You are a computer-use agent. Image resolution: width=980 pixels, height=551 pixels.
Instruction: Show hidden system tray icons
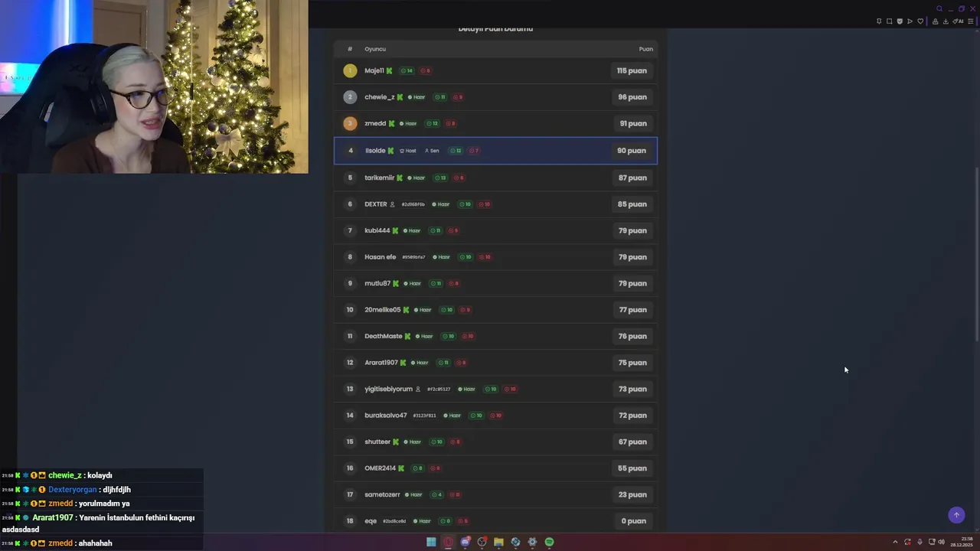click(x=895, y=542)
